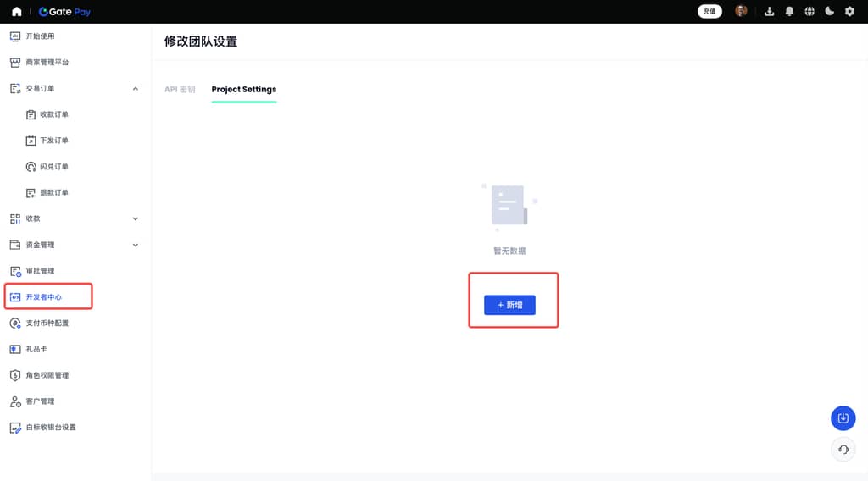This screenshot has width=868, height=481.
Task: Select the Project Settings tab
Action: pos(243,89)
